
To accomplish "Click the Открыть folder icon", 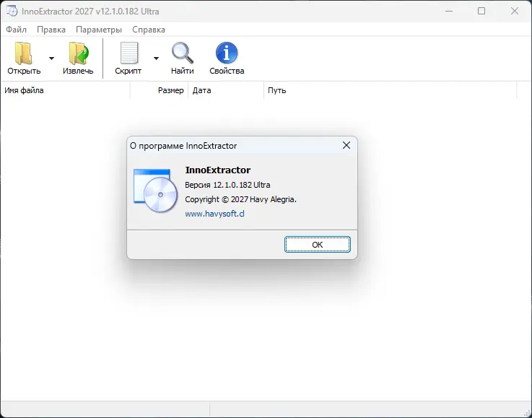I will pos(23,53).
